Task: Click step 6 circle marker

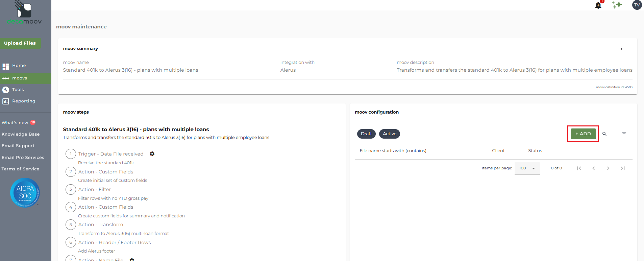Action: coord(71,242)
